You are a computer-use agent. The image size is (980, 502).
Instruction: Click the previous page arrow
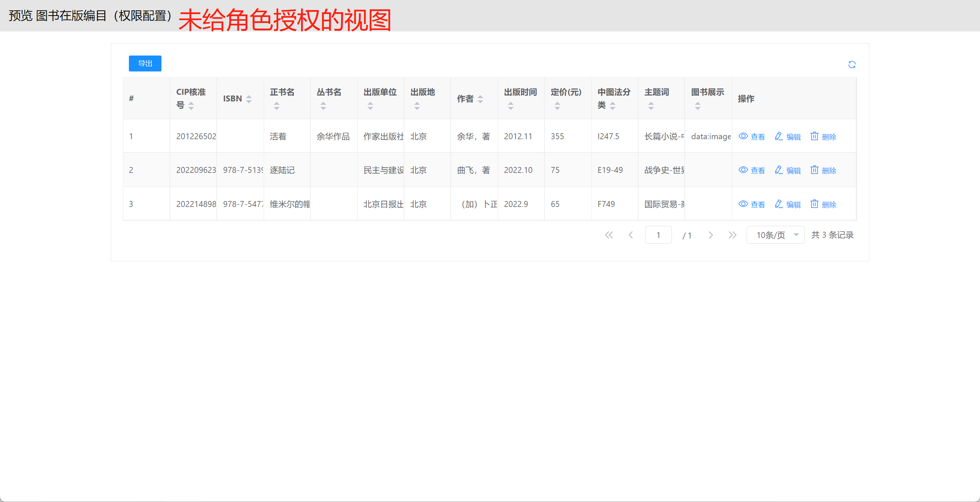(x=631, y=235)
